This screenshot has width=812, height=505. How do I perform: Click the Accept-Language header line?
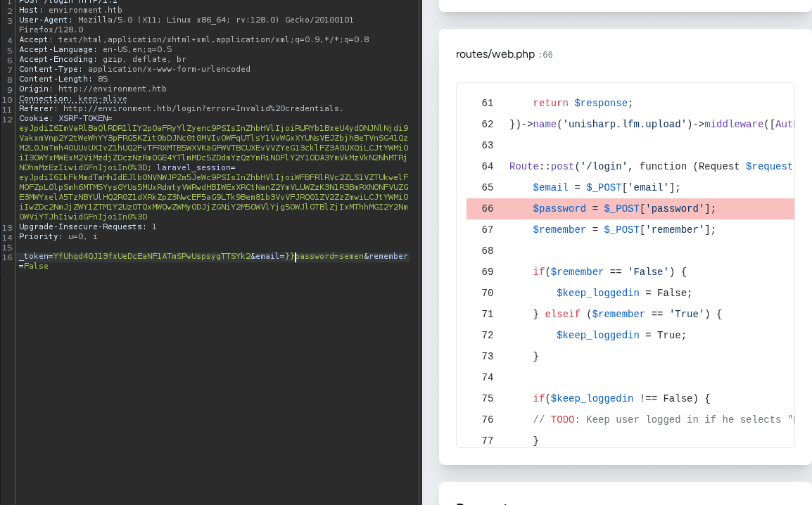(x=95, y=49)
